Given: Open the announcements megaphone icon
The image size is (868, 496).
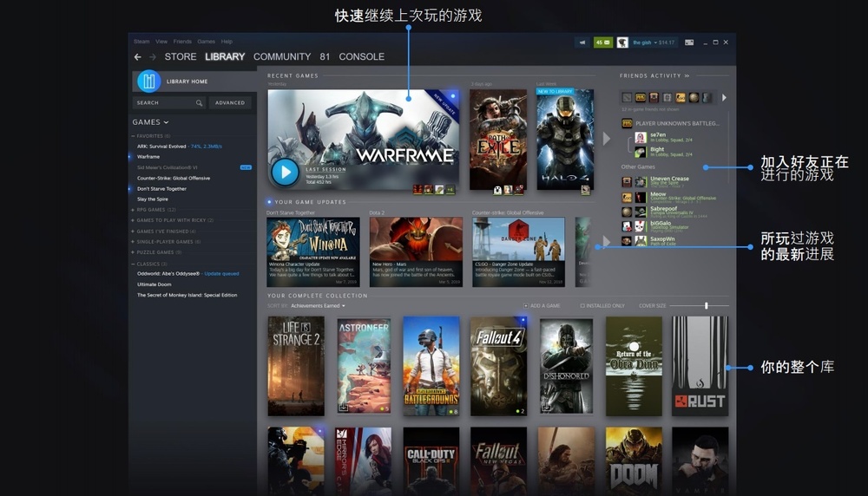Looking at the screenshot, I should click(x=583, y=42).
